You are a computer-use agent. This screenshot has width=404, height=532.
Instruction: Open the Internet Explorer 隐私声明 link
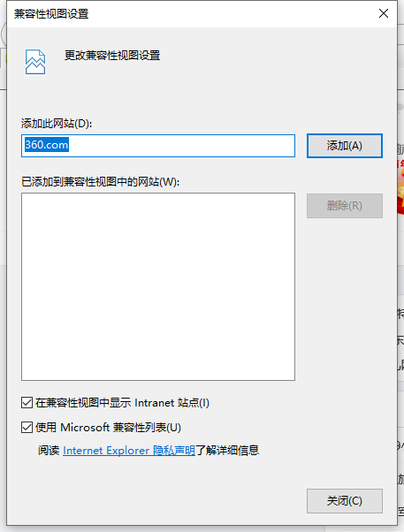(129, 451)
